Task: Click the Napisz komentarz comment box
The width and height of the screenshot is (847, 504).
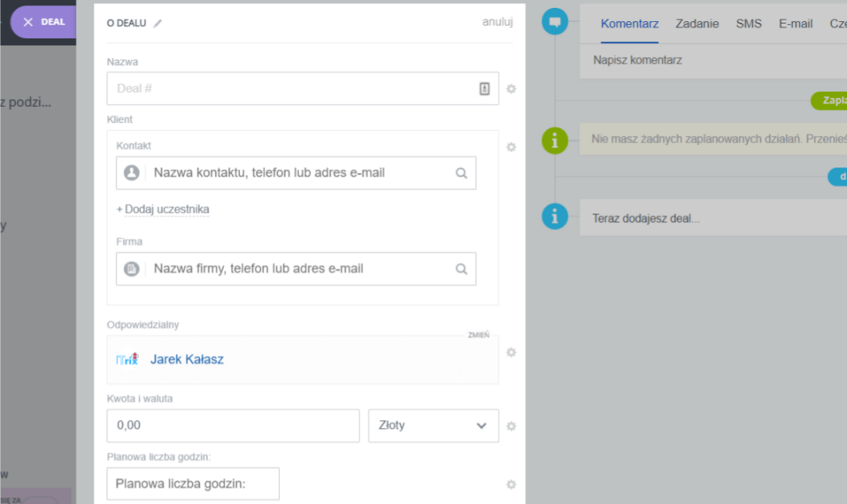Action: 706,60
